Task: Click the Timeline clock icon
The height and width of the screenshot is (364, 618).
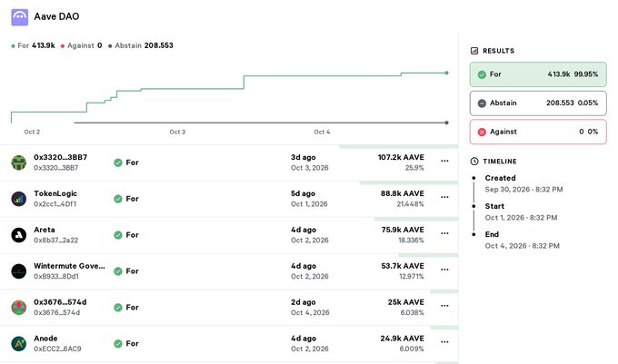Action: pos(474,162)
